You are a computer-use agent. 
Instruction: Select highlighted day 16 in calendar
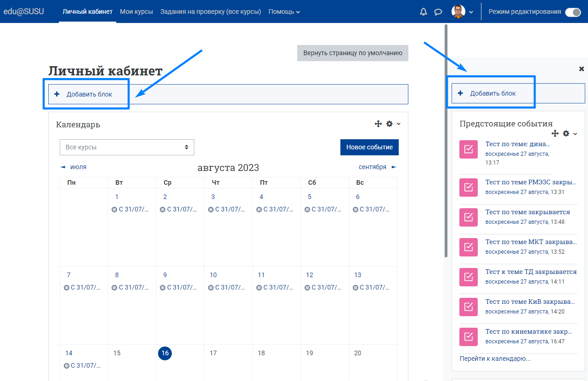(x=165, y=353)
